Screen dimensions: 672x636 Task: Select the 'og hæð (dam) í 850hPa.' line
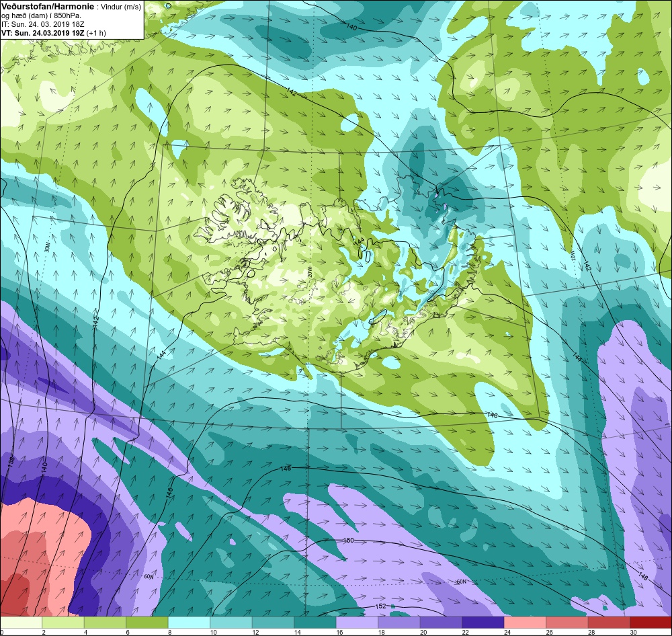tap(41, 16)
